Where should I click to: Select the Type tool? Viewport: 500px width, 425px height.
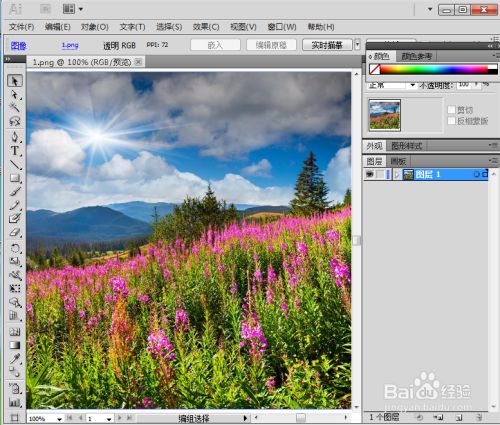coord(15,151)
